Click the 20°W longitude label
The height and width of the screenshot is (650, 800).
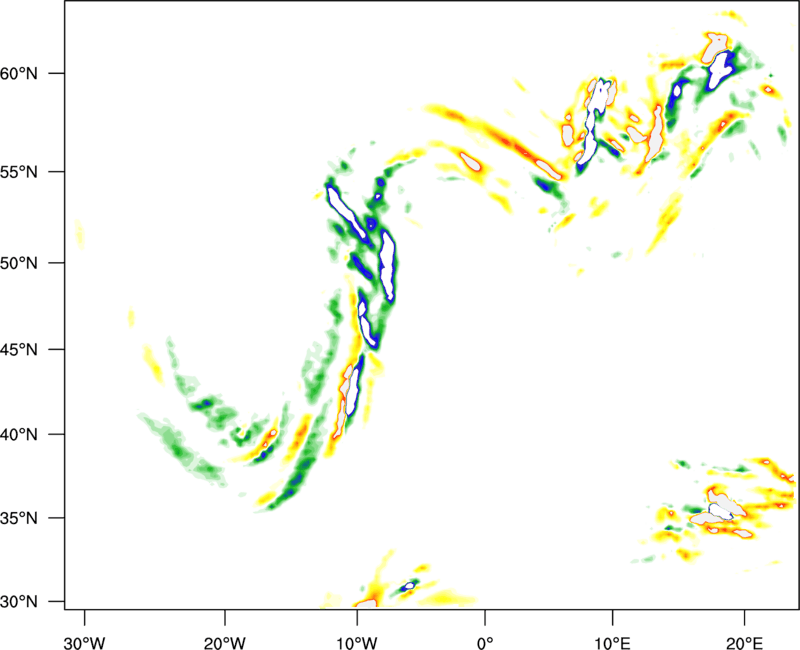tap(224, 643)
